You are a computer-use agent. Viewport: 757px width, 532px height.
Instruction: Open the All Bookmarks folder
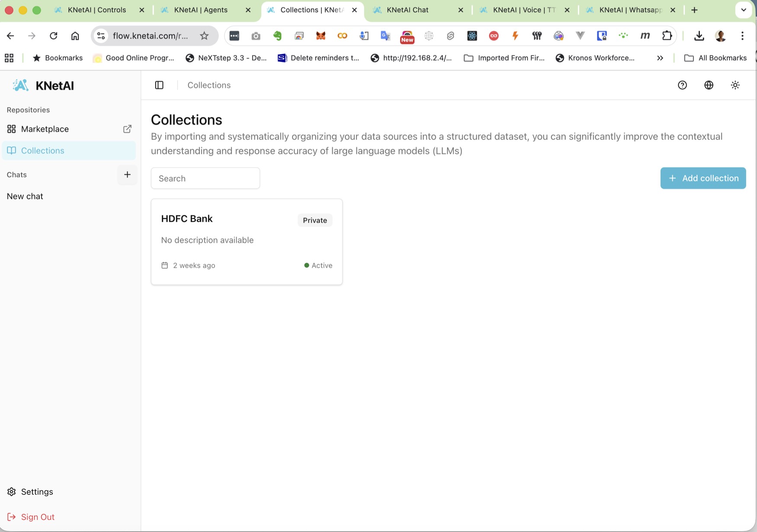point(715,58)
